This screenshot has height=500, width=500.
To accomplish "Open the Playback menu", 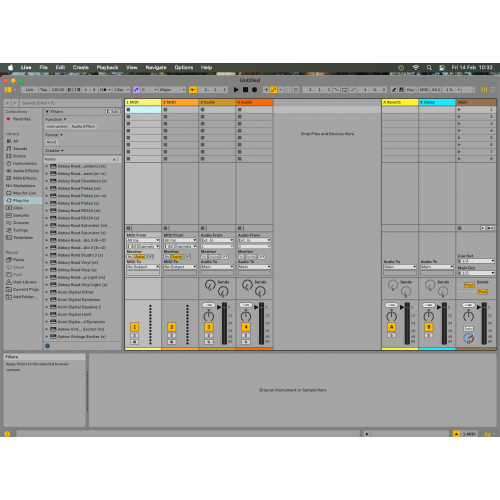I will (x=107, y=68).
